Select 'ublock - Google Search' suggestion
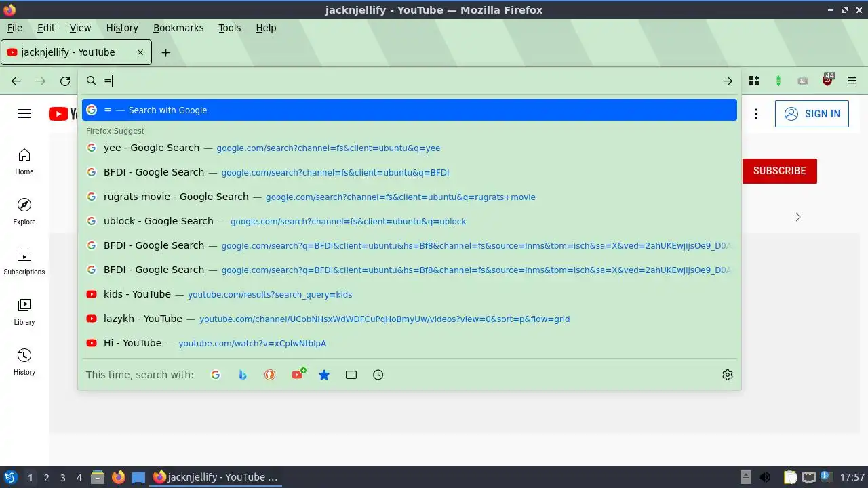Screen dimensions: 868x488 410,221
